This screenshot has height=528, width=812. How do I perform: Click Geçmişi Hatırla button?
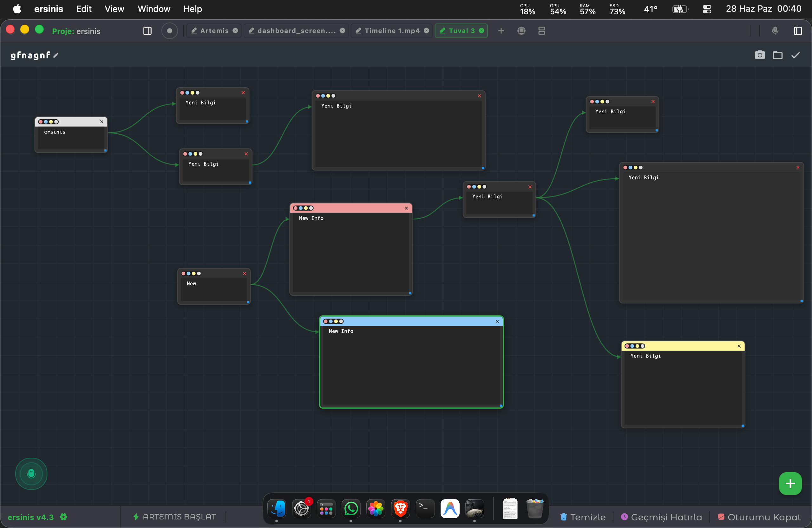661,518
